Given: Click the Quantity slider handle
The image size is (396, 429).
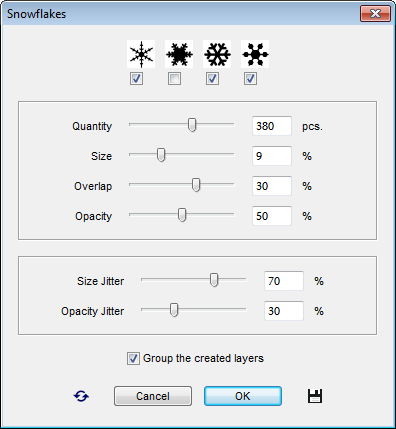Looking at the screenshot, I should tap(192, 125).
